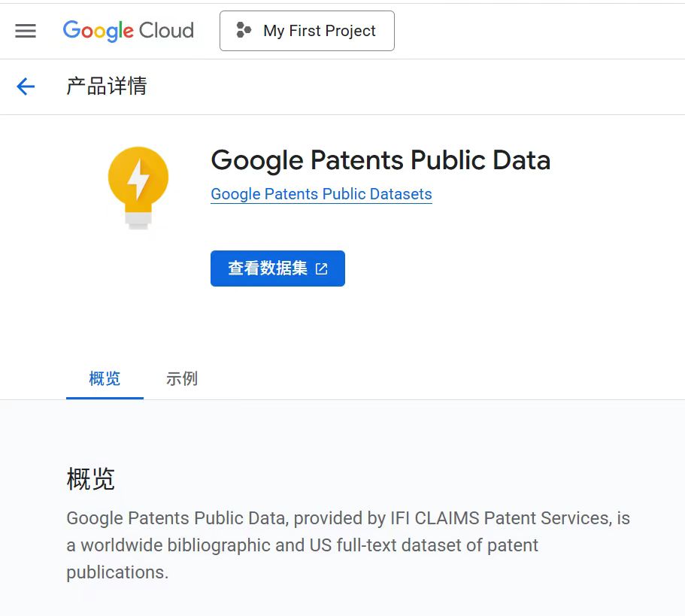Click the 概览 section heading below tabs

91,479
